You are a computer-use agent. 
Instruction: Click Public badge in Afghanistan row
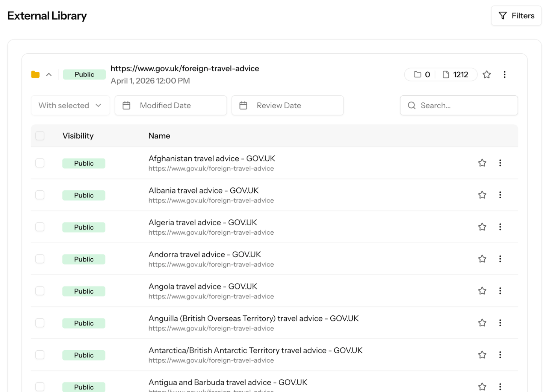84,163
